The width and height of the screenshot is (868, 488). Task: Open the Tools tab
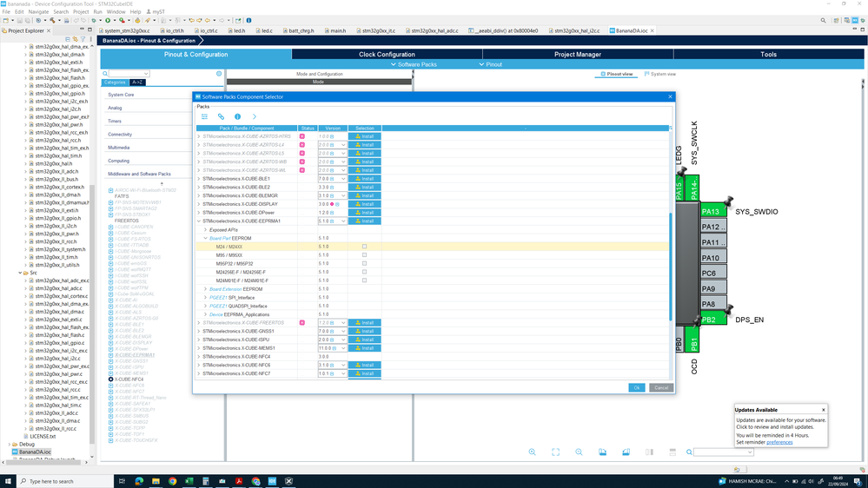(x=768, y=54)
